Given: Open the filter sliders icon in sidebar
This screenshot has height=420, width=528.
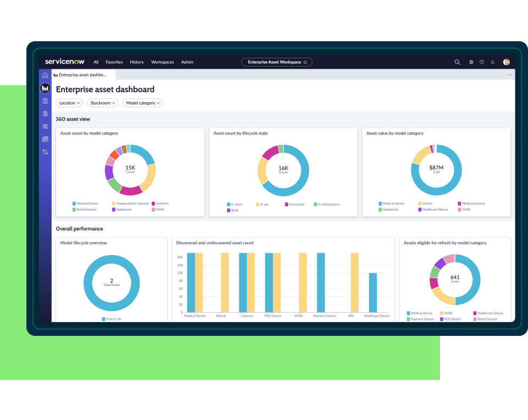Looking at the screenshot, I should coord(45,126).
